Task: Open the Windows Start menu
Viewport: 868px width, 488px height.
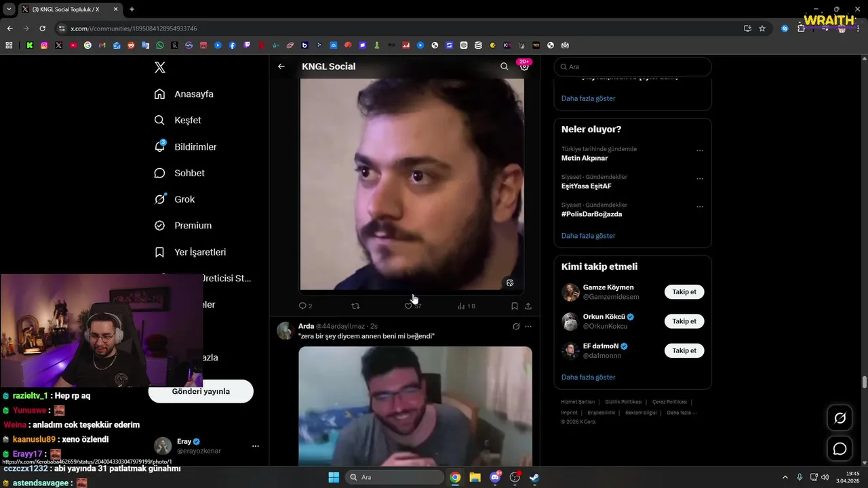Action: click(x=334, y=477)
